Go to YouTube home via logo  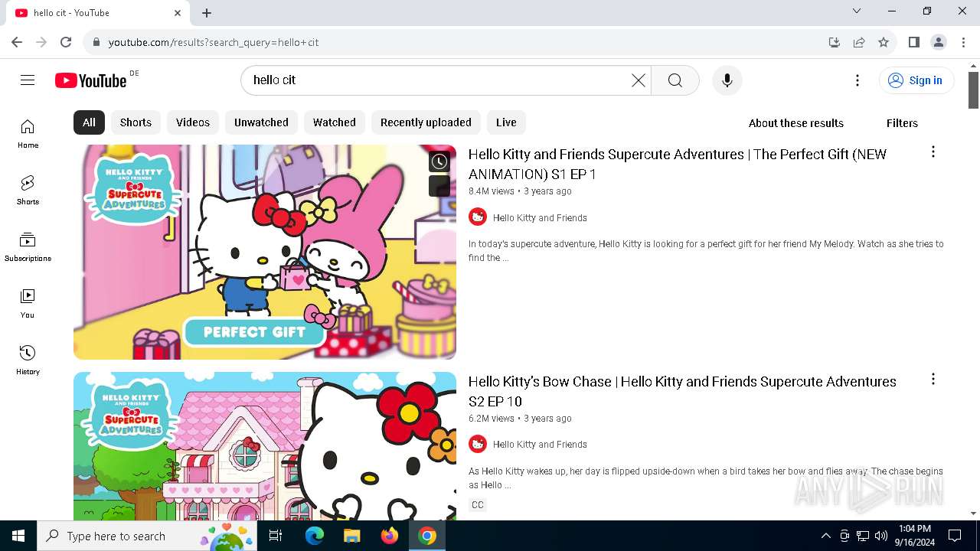pyautogui.click(x=90, y=80)
